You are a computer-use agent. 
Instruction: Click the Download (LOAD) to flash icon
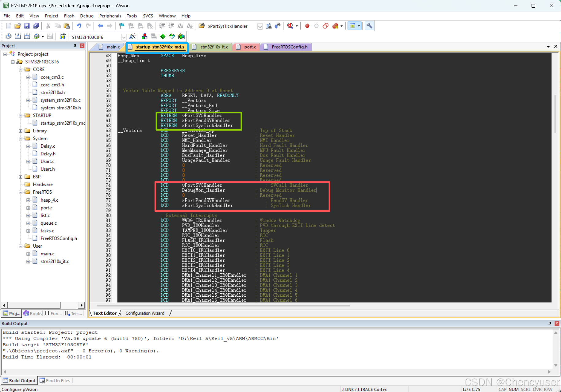(x=63, y=37)
